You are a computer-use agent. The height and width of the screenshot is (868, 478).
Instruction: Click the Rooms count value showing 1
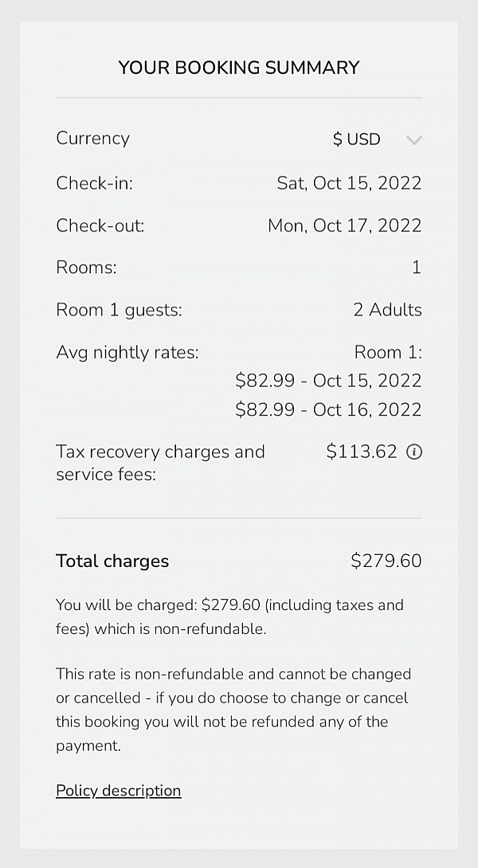coord(417,268)
